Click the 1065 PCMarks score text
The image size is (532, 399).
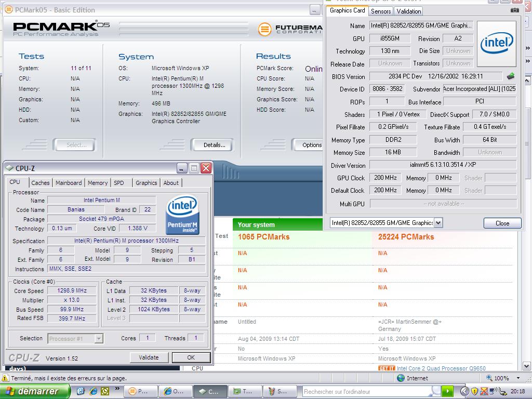pos(263,237)
